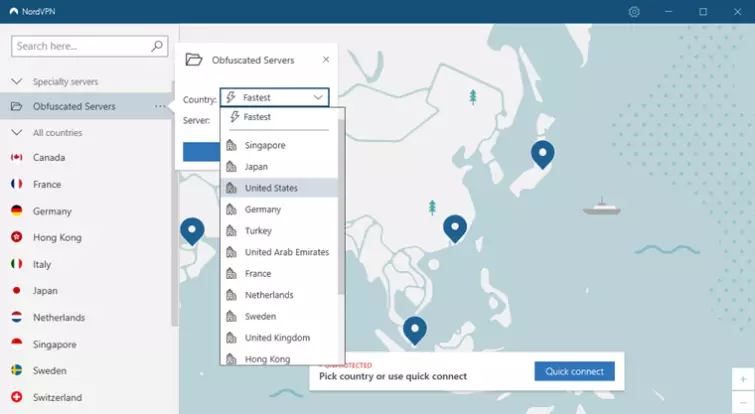Connect to Italy in country list
Screen dimensions: 755x414
(x=42, y=264)
